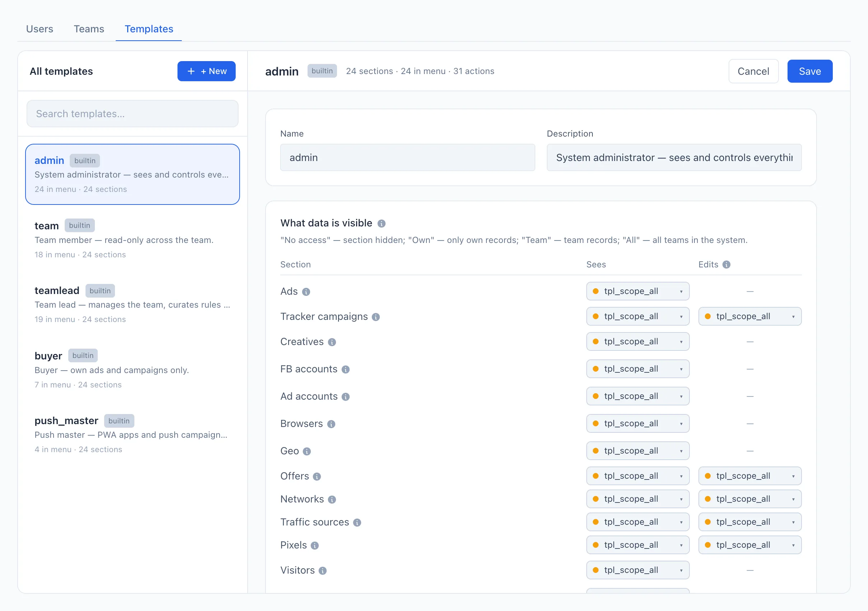Click the info icon beside Traffic sources

pyautogui.click(x=357, y=523)
